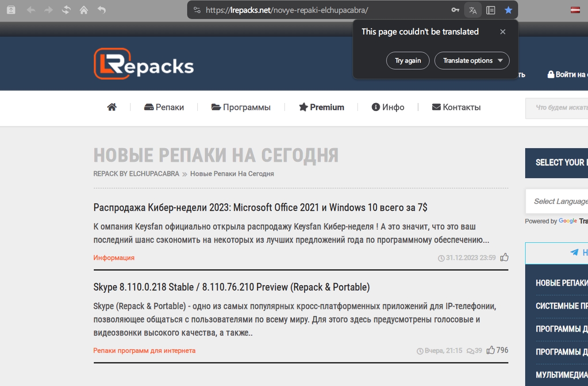The image size is (588, 386).
Task: Open the Программы menu item
Action: click(x=241, y=107)
